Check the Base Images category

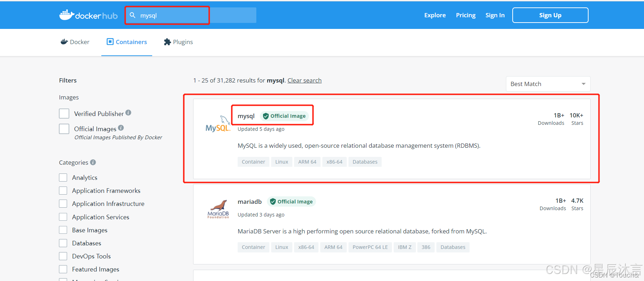click(x=63, y=230)
